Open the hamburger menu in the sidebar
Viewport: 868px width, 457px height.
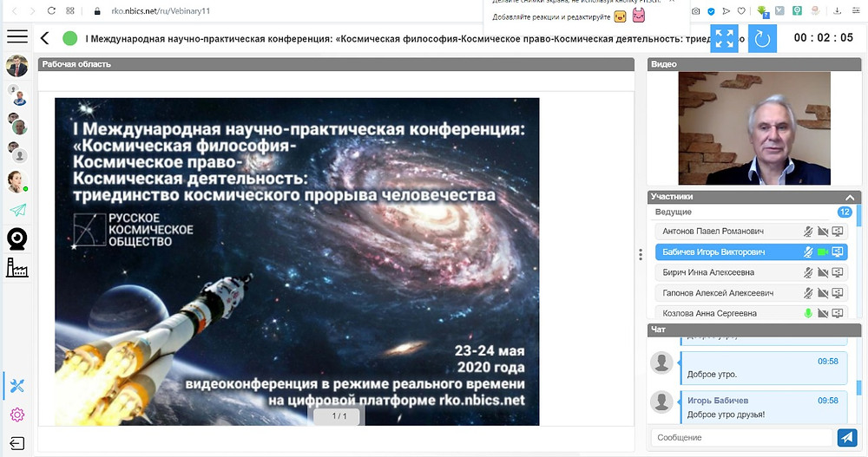pyautogui.click(x=17, y=36)
